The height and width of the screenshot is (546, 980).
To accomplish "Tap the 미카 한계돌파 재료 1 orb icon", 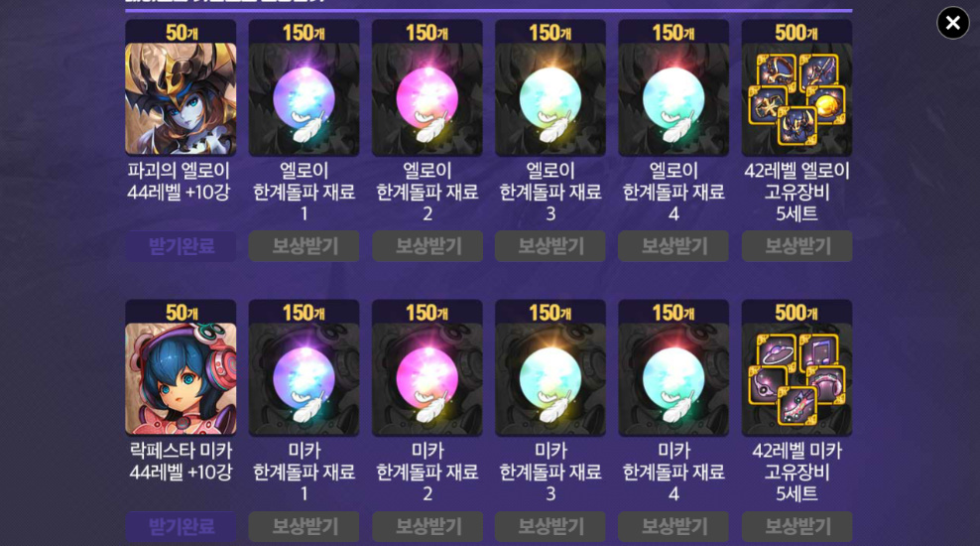I will [x=304, y=378].
